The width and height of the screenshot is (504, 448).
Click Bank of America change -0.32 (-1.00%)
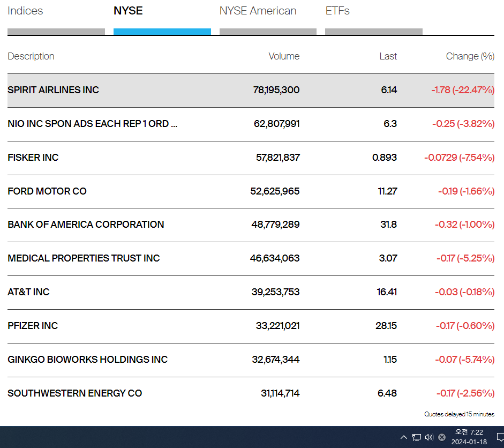tap(464, 225)
